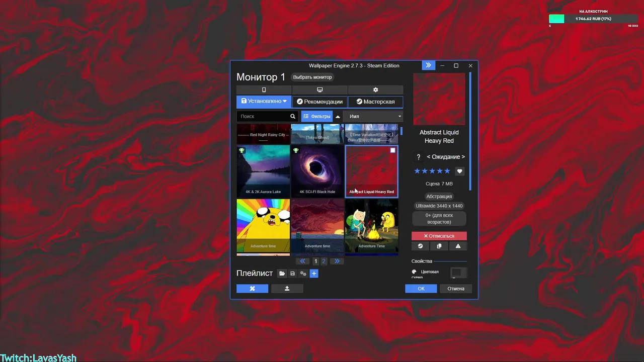Click the question mark approval-status icon
This screenshot has width=644, height=362.
click(418, 157)
